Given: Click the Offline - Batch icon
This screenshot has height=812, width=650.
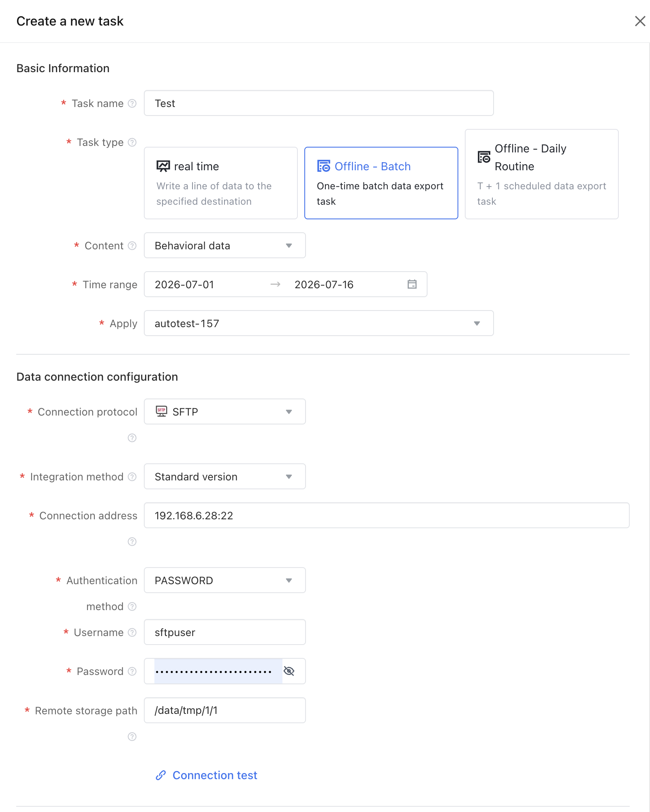Looking at the screenshot, I should pos(324,166).
